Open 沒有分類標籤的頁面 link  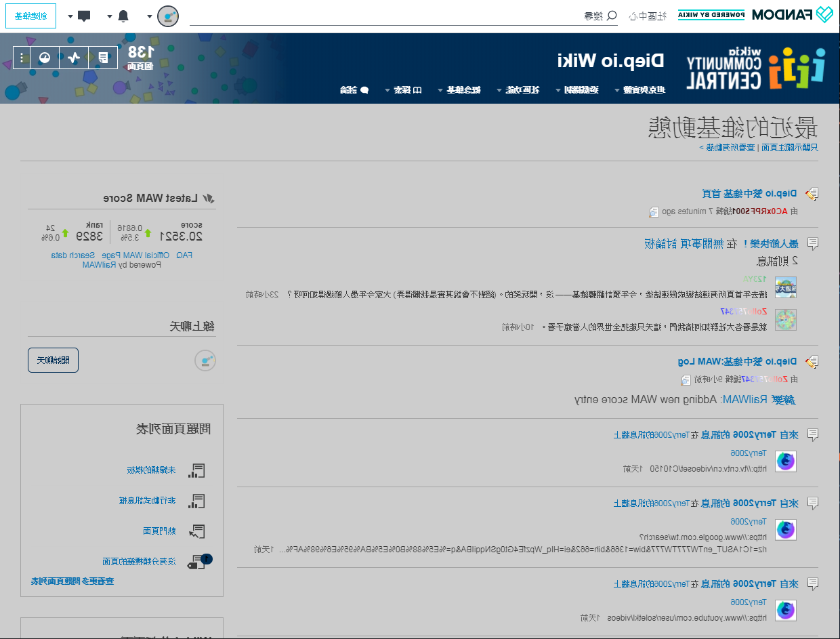(140, 561)
